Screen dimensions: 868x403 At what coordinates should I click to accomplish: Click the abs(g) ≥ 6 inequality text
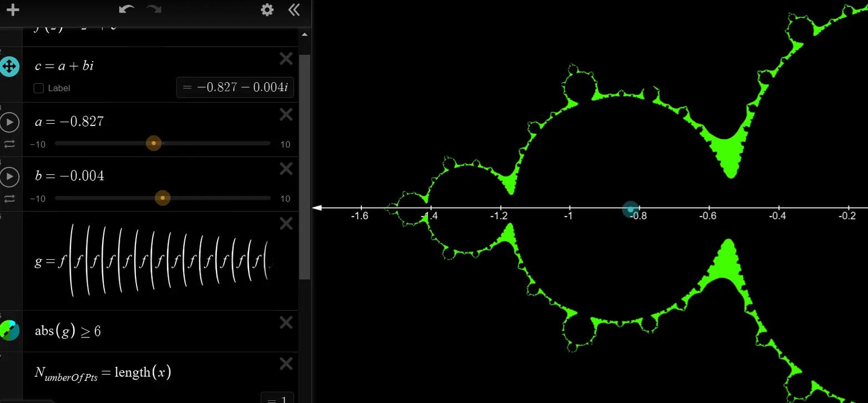pos(68,331)
